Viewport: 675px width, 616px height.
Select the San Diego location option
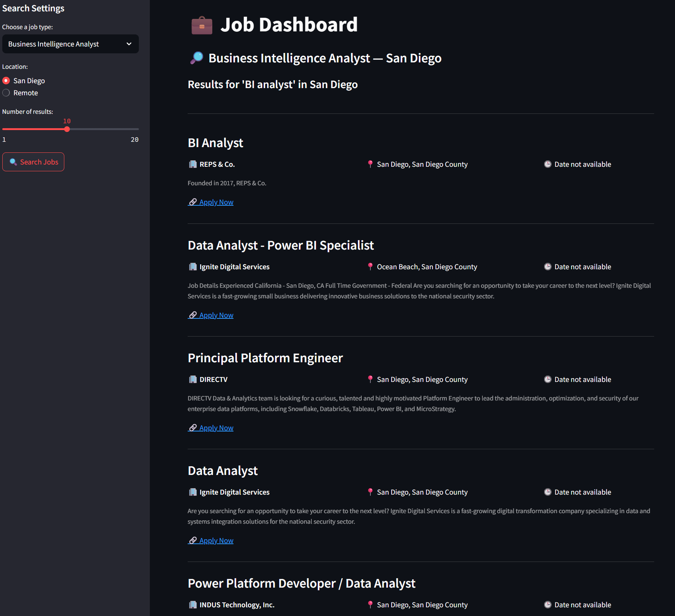(6, 80)
